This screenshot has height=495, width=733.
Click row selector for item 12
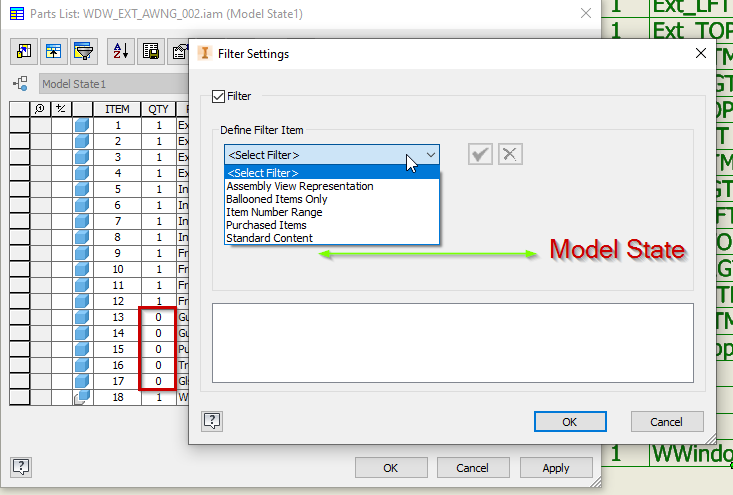[20, 301]
